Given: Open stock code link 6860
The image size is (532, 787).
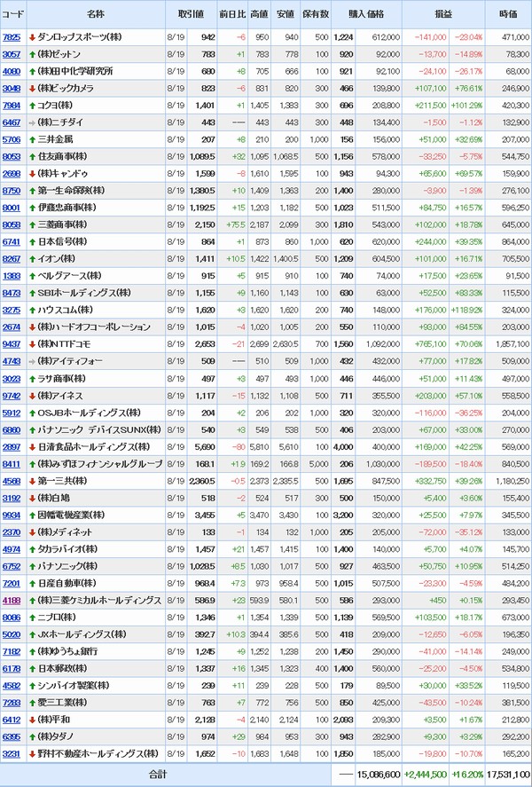Looking at the screenshot, I should 12,430.
